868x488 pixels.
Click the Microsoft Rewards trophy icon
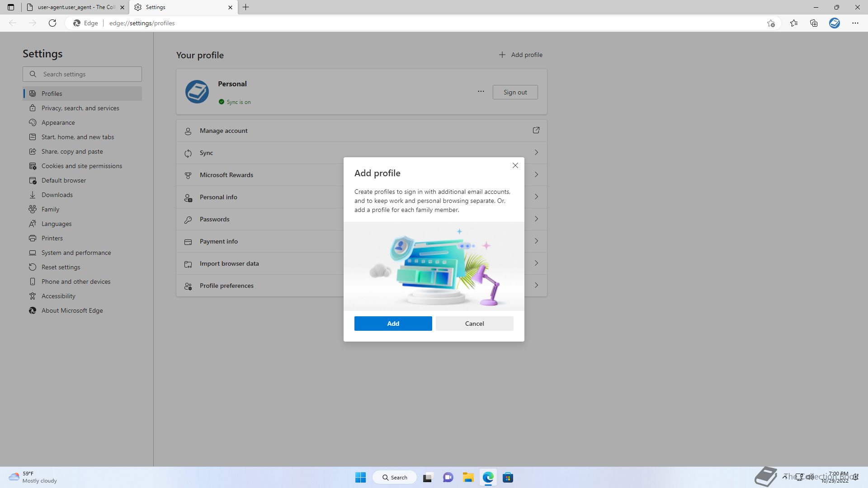188,175
